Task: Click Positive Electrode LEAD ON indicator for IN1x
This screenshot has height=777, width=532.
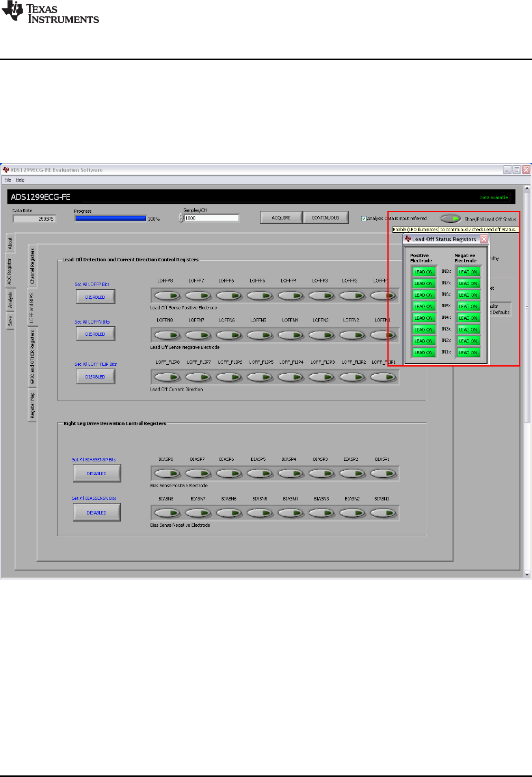Action: click(x=423, y=353)
